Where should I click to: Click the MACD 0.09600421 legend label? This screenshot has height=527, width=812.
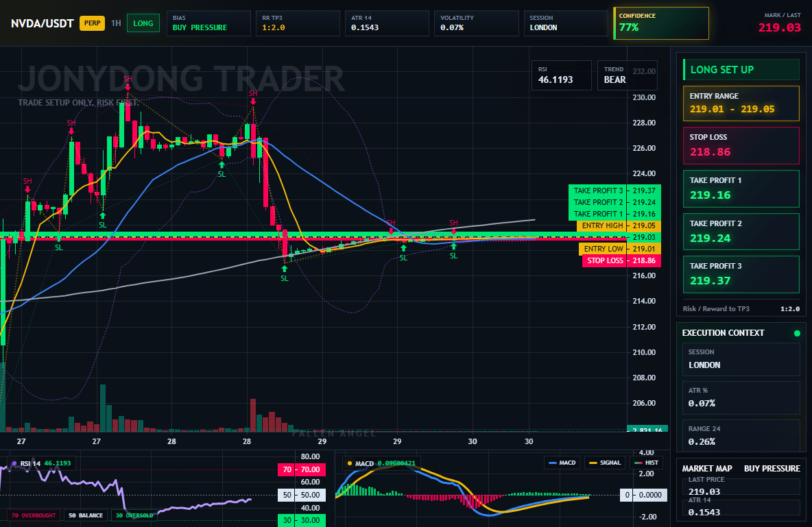tap(382, 463)
